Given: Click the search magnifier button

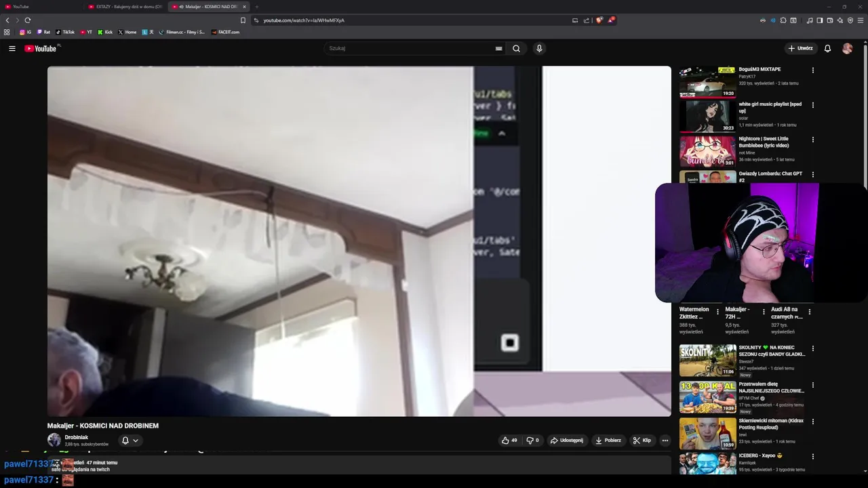Looking at the screenshot, I should 516,48.
